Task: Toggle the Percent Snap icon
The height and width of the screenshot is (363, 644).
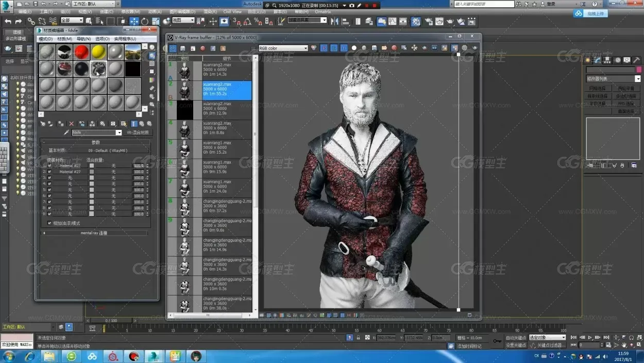Action: (258, 21)
